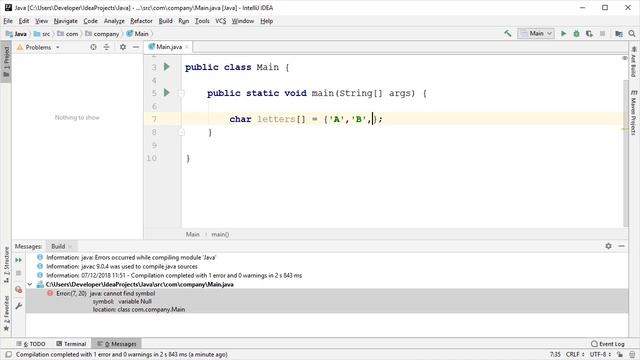
Task: Open Messages panel gear settings
Action: click(608, 246)
